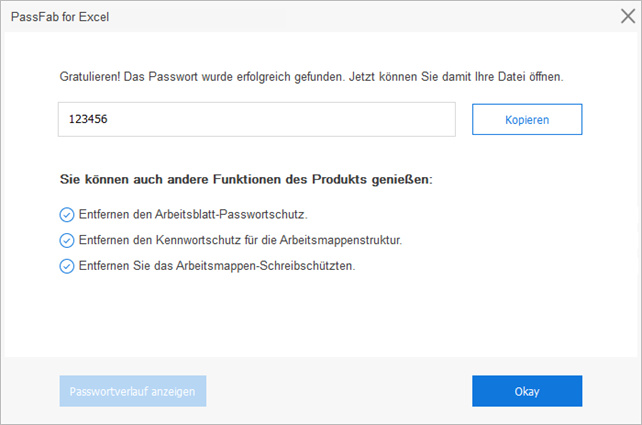This screenshot has width=642, height=425.
Task: Confirm the dialog with the Okay button
Action: coord(527,391)
